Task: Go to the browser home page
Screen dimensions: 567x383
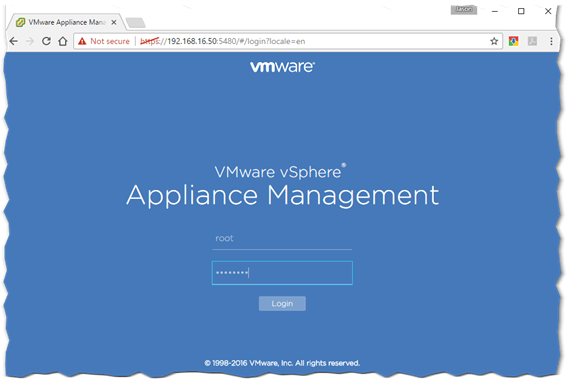Action: pos(63,41)
